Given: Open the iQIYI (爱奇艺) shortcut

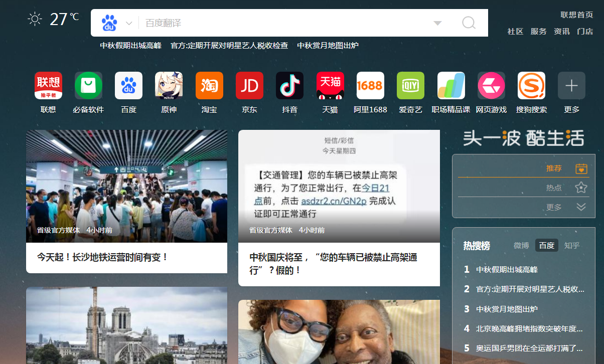Looking at the screenshot, I should coord(410,86).
